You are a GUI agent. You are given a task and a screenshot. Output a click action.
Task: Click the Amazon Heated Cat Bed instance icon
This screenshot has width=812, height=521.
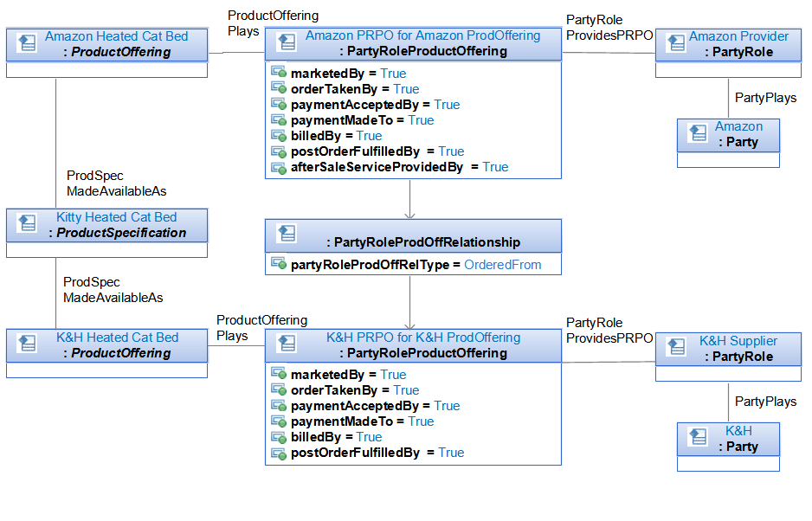pyautogui.click(x=27, y=42)
